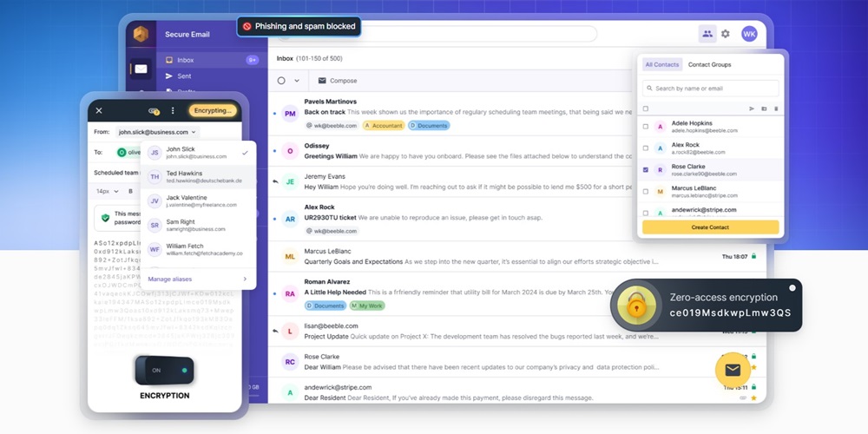Click reply arrow beside lisan@beeble.com email
Screen dimensions: 868x434
tap(275, 331)
